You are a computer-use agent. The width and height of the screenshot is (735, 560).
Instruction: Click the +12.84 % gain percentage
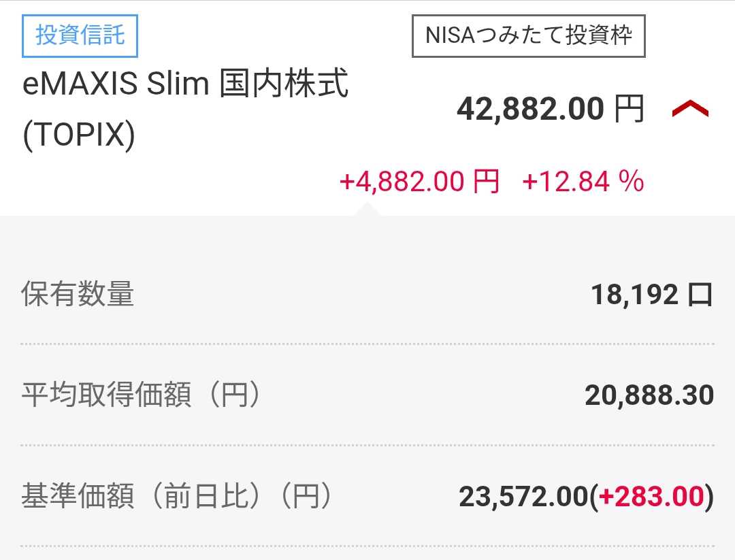click(x=583, y=182)
